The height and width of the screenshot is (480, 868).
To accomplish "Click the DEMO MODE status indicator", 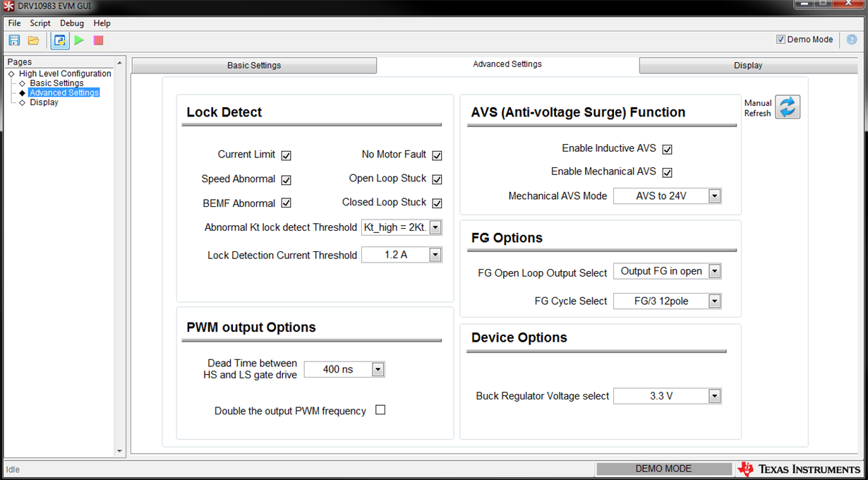I will coord(663,469).
